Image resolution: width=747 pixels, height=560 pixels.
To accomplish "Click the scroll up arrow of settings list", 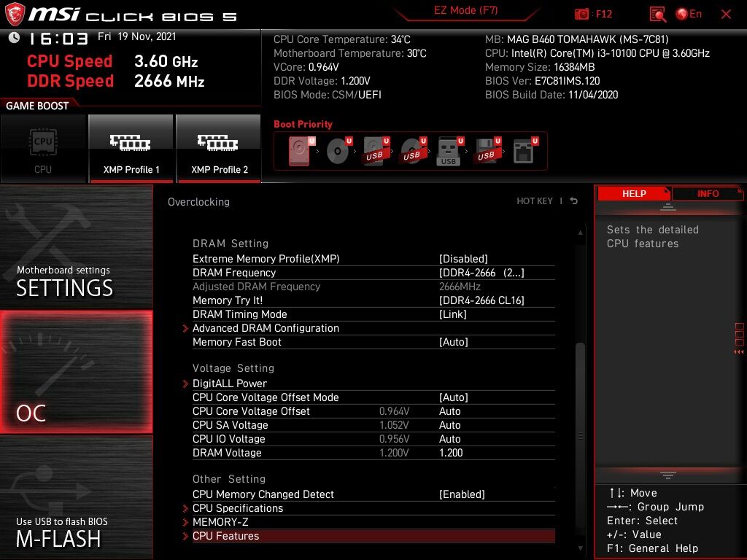I will [580, 233].
